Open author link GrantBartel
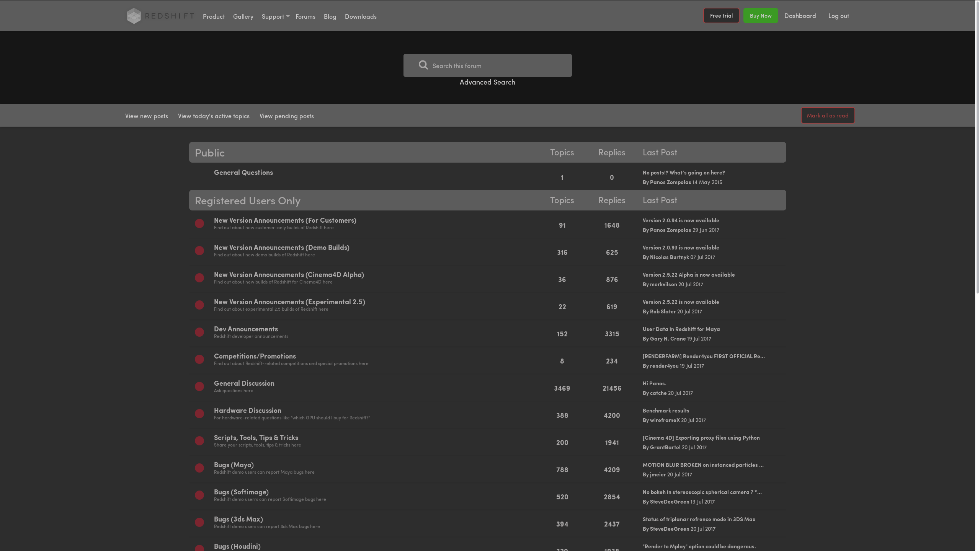The height and width of the screenshot is (551, 980). tap(665, 447)
